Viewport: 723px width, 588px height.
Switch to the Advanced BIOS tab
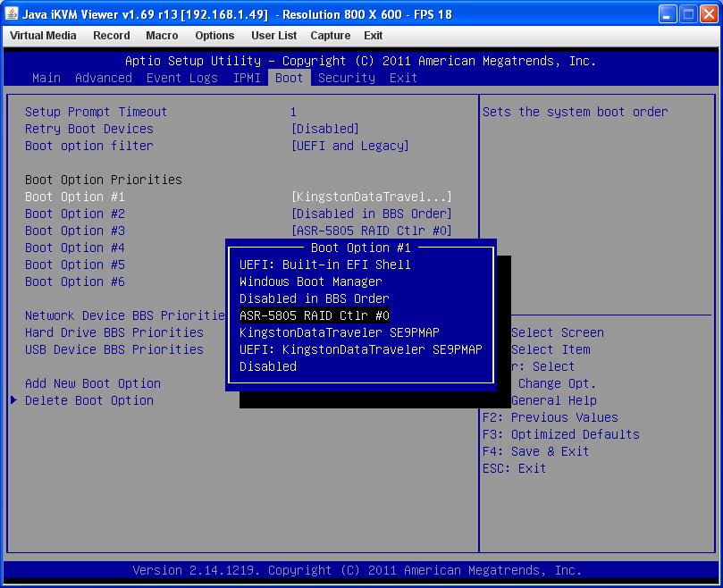point(104,78)
